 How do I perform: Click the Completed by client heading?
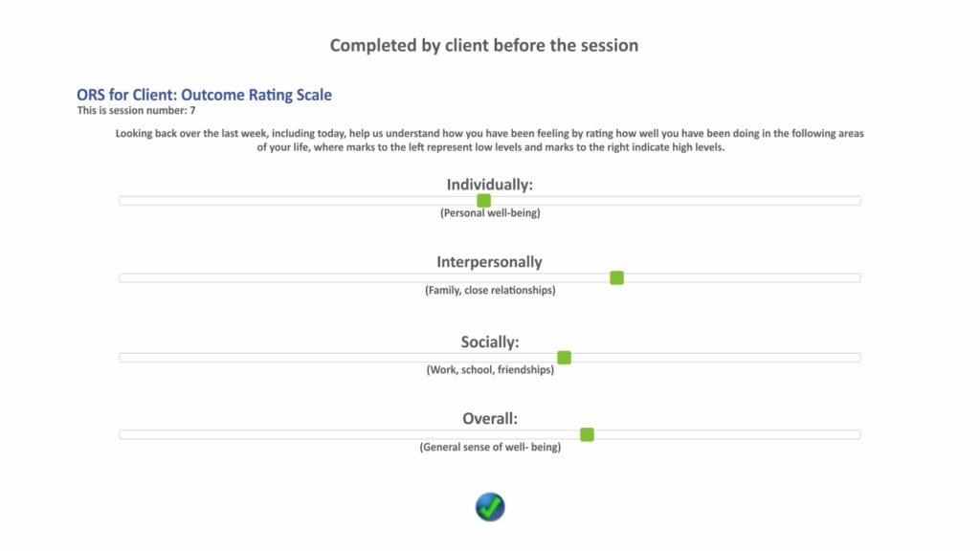point(484,44)
